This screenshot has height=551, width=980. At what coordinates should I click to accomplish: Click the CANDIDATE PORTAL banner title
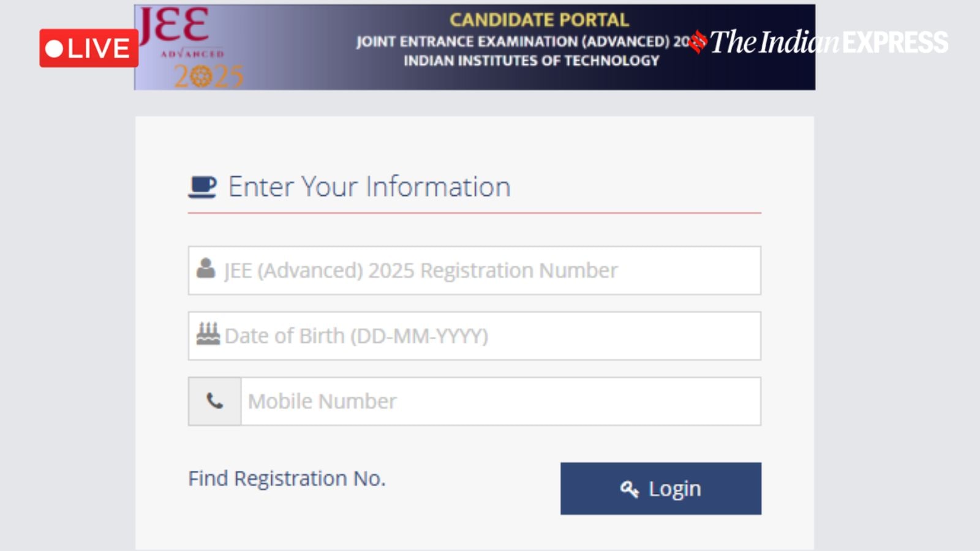[539, 20]
